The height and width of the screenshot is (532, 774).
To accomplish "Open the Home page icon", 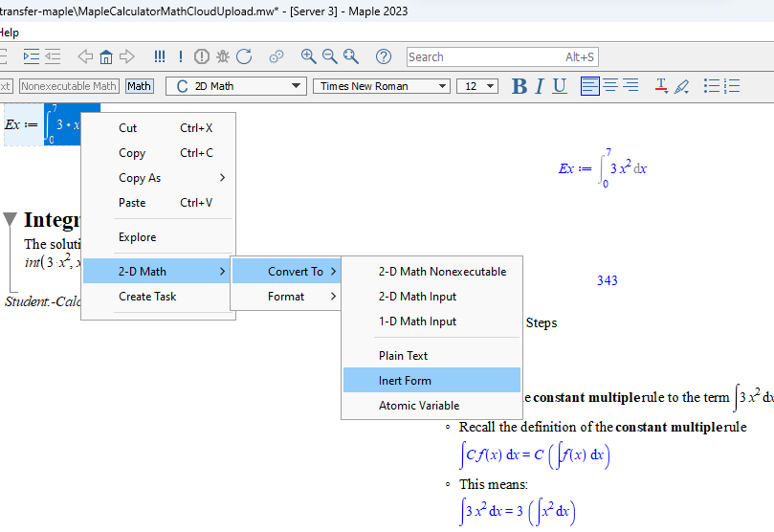I will click(x=106, y=56).
